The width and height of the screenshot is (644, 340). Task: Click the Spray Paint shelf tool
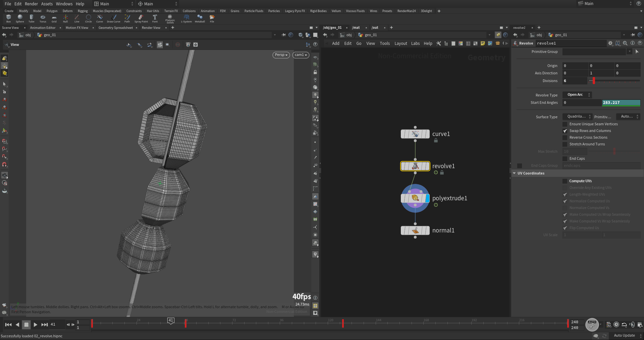tap(141, 18)
